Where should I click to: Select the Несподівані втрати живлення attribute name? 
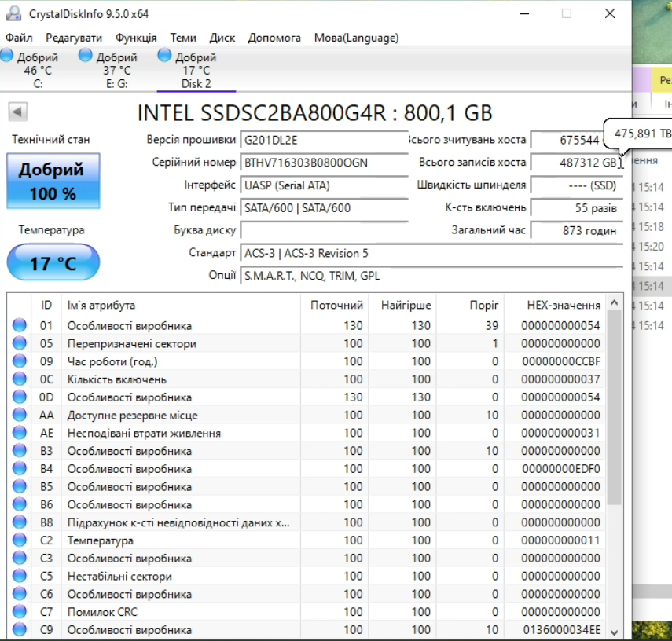[144, 433]
